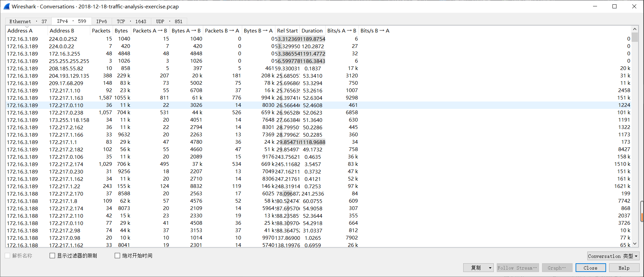
Task: Select the row with address 209.17.68.209
Action: pos(319,83)
